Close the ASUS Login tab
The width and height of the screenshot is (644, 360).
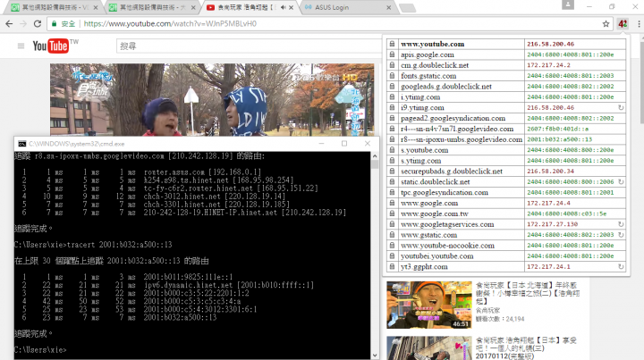(x=388, y=7)
